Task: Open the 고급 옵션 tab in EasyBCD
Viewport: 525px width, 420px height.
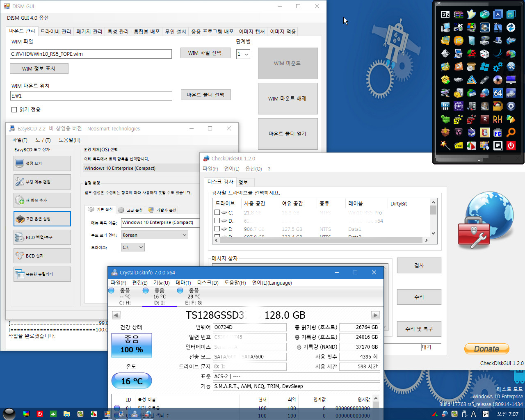Action: (x=130, y=210)
